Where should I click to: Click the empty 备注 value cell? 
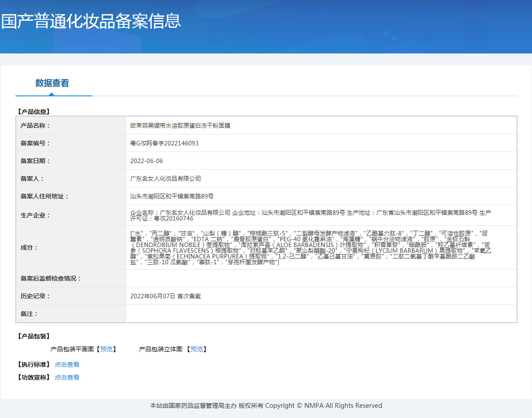pyautogui.click(x=321, y=314)
